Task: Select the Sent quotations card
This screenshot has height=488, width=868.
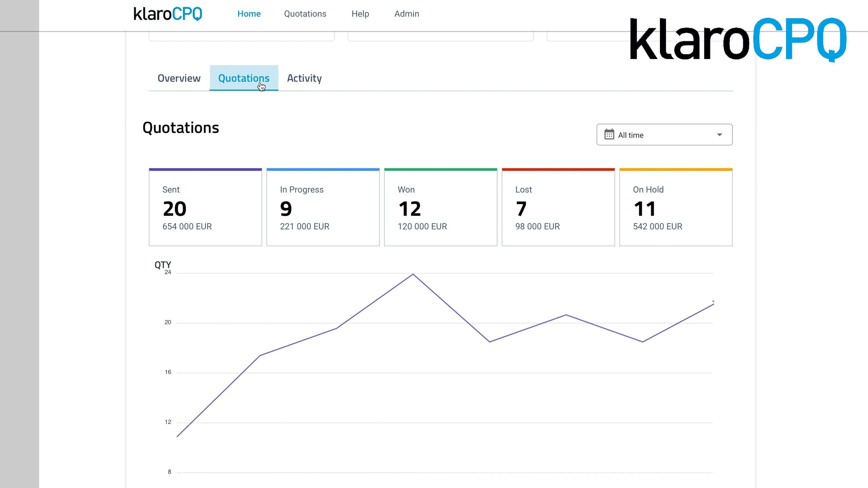Action: [205, 207]
